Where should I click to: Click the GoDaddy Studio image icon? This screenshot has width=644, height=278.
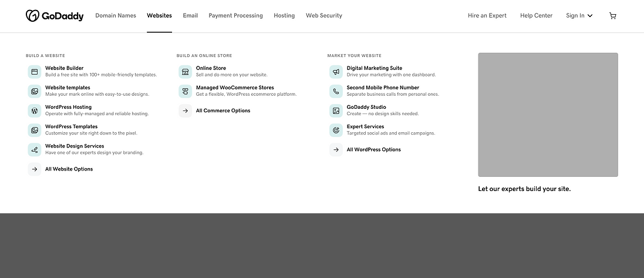click(336, 110)
